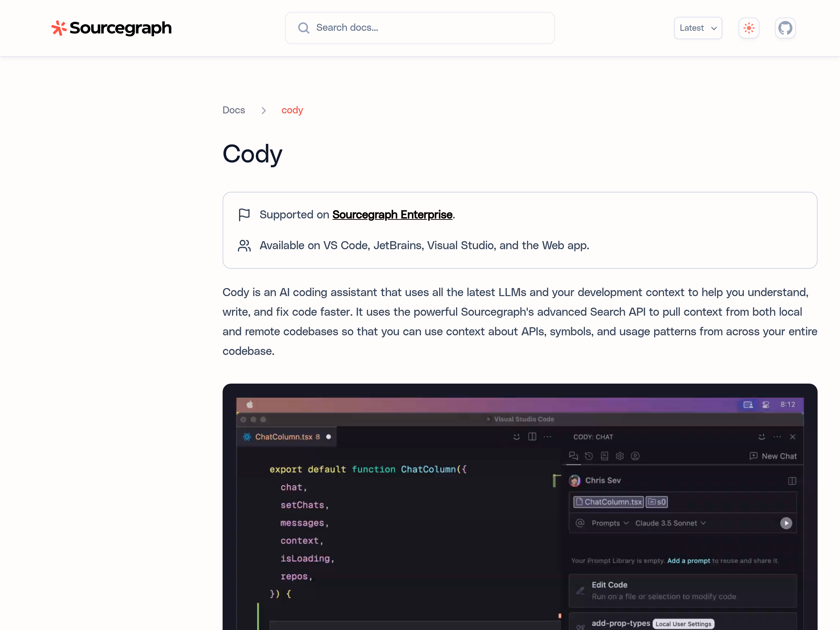
Task: Click the cody breadcrumb link
Action: [x=292, y=110]
